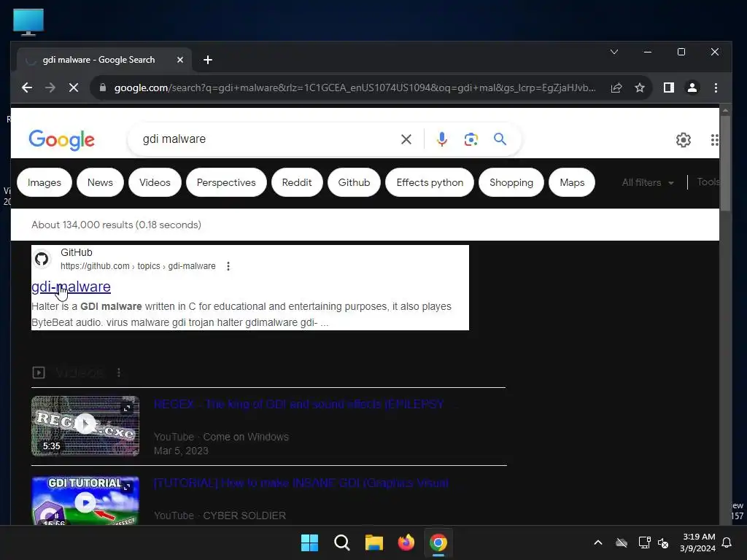Search by image with Lens
The image size is (747, 560).
(x=471, y=139)
